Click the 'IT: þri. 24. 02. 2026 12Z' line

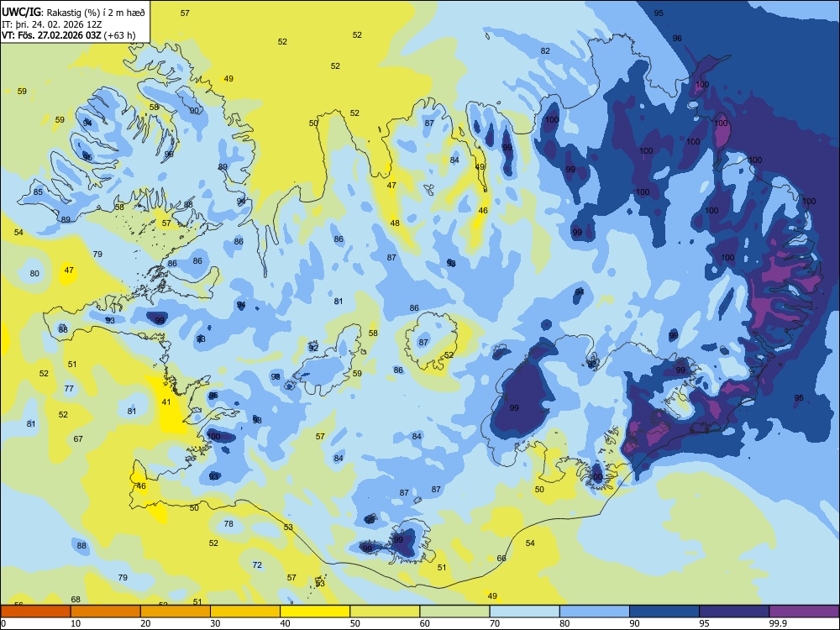(x=51, y=24)
